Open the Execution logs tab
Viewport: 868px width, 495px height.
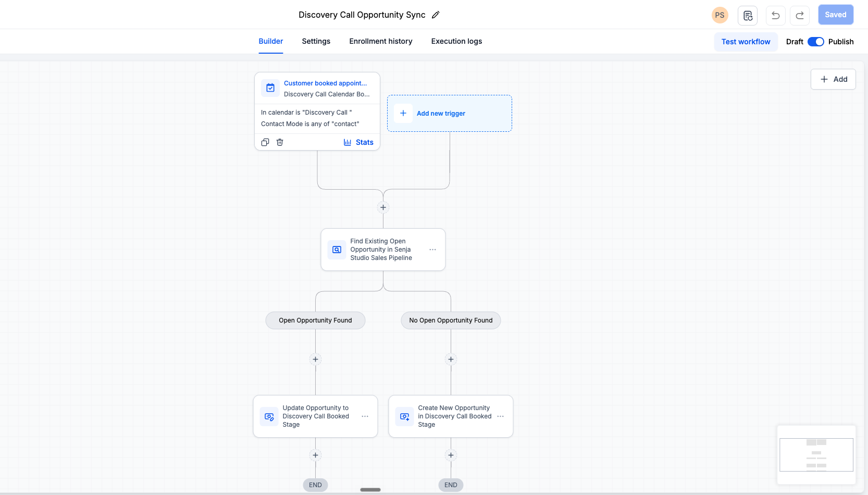456,41
